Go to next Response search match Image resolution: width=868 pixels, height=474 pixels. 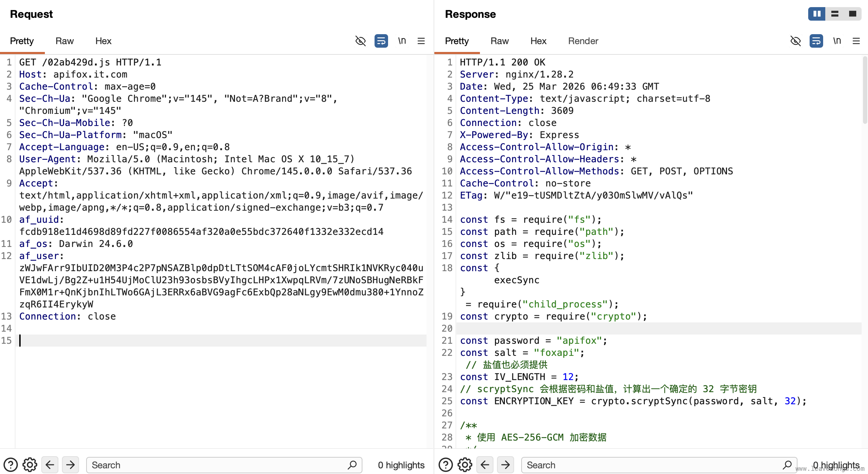tap(505, 465)
